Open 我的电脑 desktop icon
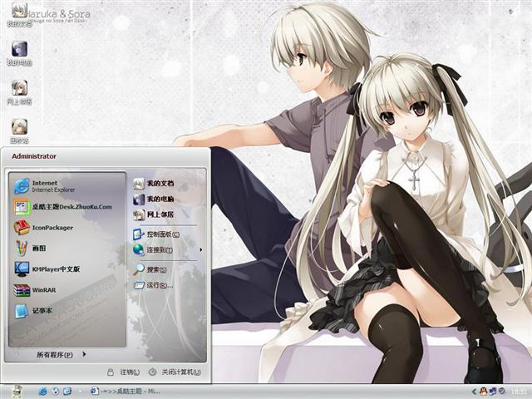The height and width of the screenshot is (399, 532). (x=19, y=53)
